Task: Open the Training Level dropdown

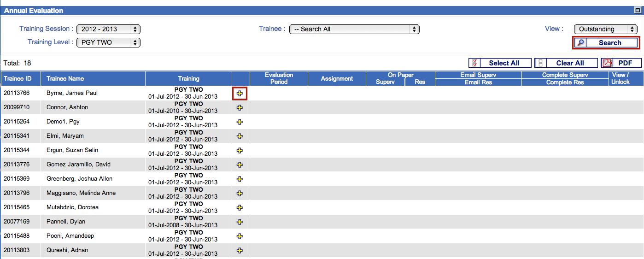Action: pos(108,42)
